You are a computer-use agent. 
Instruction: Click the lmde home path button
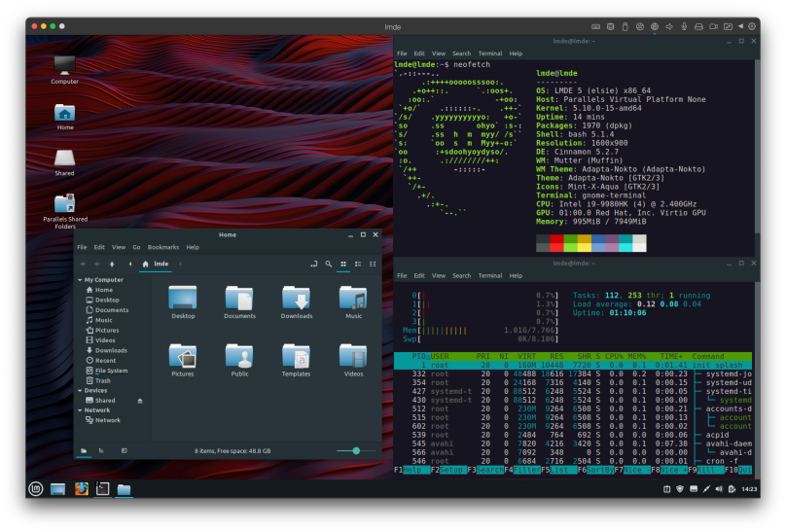pos(155,264)
